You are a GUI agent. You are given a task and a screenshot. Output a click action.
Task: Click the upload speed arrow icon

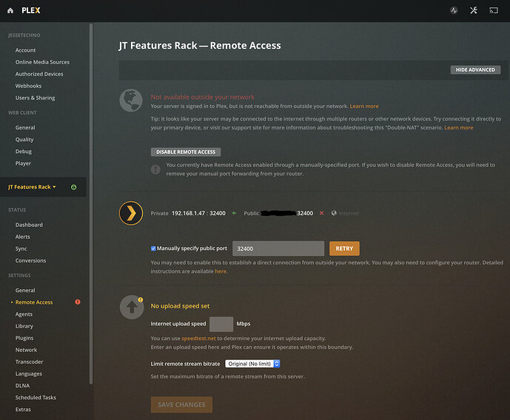pos(132,307)
